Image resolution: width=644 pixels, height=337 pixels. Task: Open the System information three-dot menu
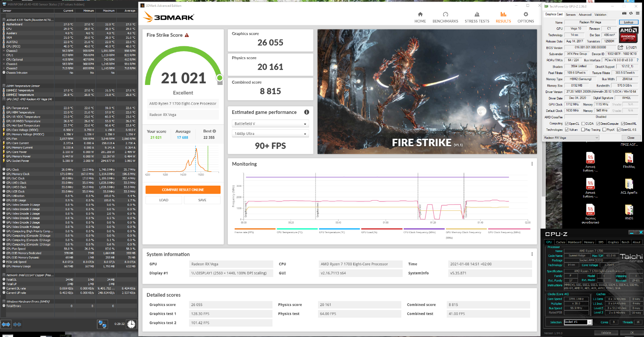tap(532, 254)
